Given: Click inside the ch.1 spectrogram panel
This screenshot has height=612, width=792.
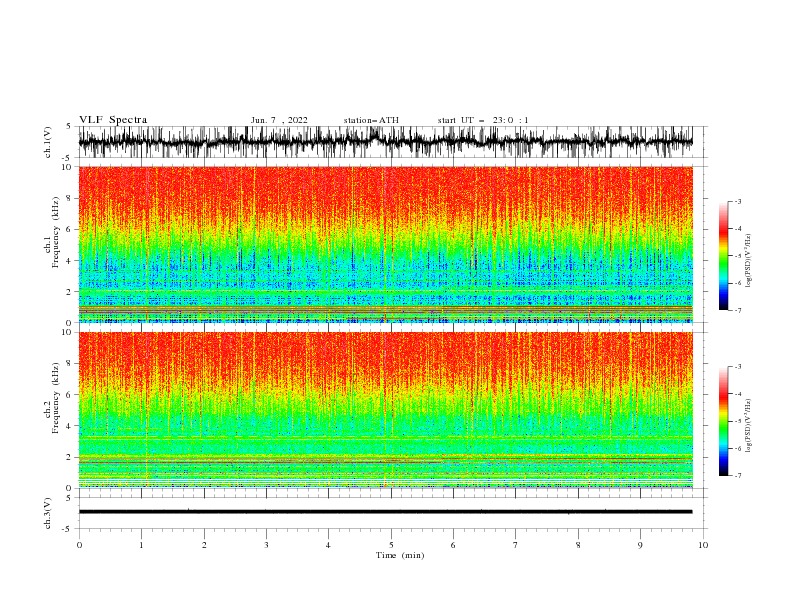Looking at the screenshot, I should click(385, 244).
